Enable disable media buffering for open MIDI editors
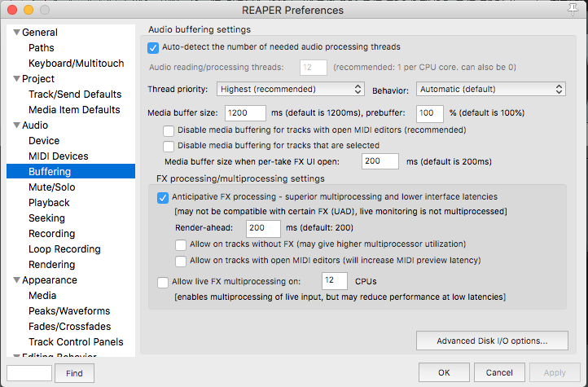 (x=169, y=130)
